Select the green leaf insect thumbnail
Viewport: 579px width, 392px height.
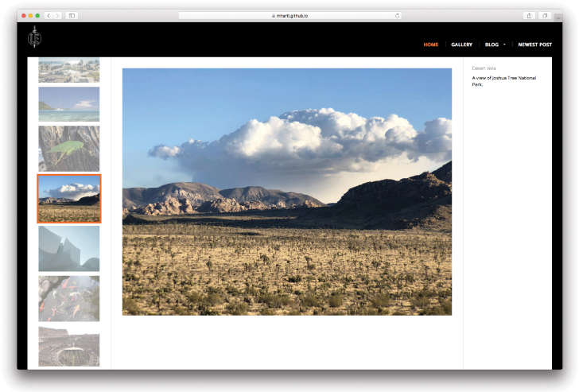(69, 149)
